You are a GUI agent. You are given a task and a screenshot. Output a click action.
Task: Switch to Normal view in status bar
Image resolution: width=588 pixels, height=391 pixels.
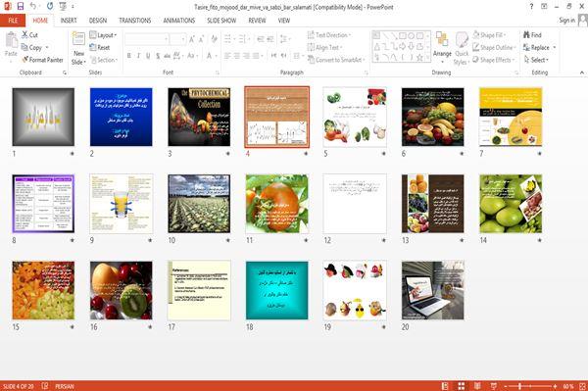click(445, 386)
